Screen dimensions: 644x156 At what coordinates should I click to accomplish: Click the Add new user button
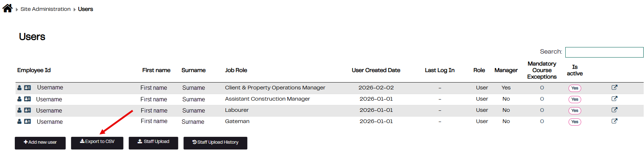(x=40, y=143)
